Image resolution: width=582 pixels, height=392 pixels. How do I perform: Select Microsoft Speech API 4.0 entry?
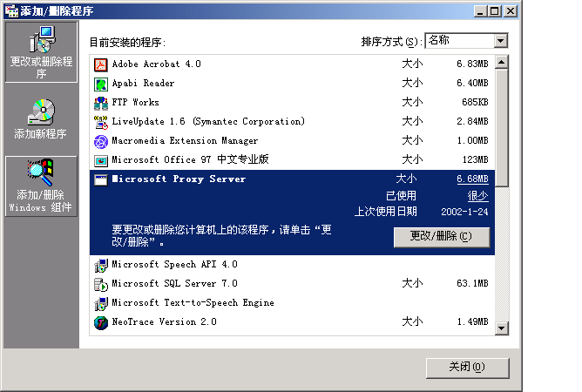pos(174,265)
